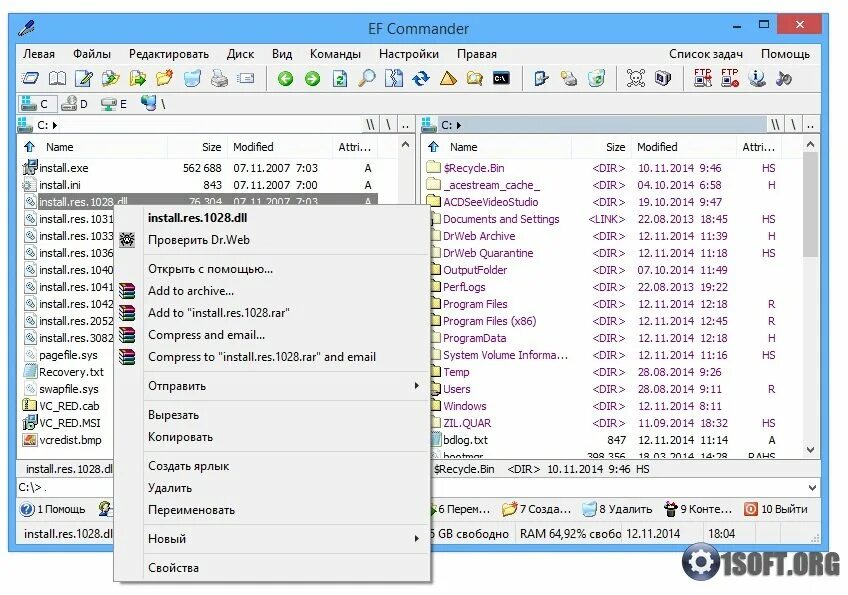This screenshot has width=848, height=595.
Task: Click the split file compare icon
Action: point(394,79)
